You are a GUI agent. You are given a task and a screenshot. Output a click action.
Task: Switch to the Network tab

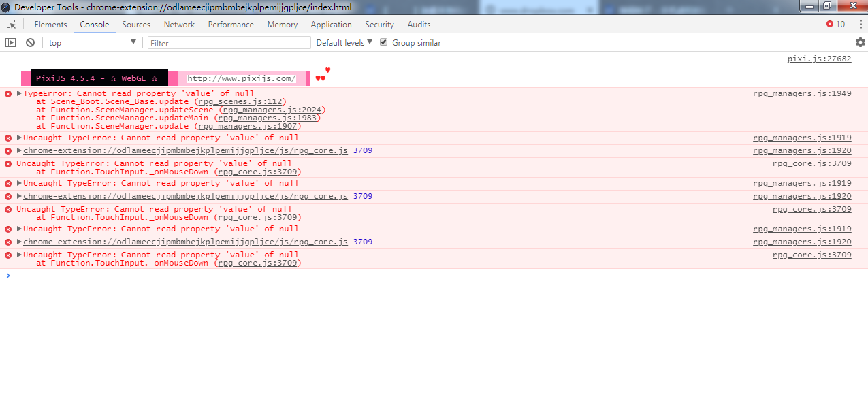click(179, 25)
